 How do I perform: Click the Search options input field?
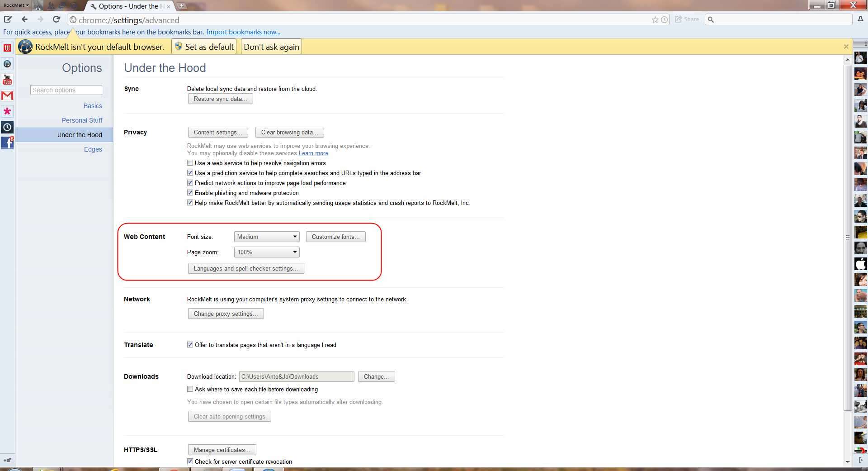(66, 90)
